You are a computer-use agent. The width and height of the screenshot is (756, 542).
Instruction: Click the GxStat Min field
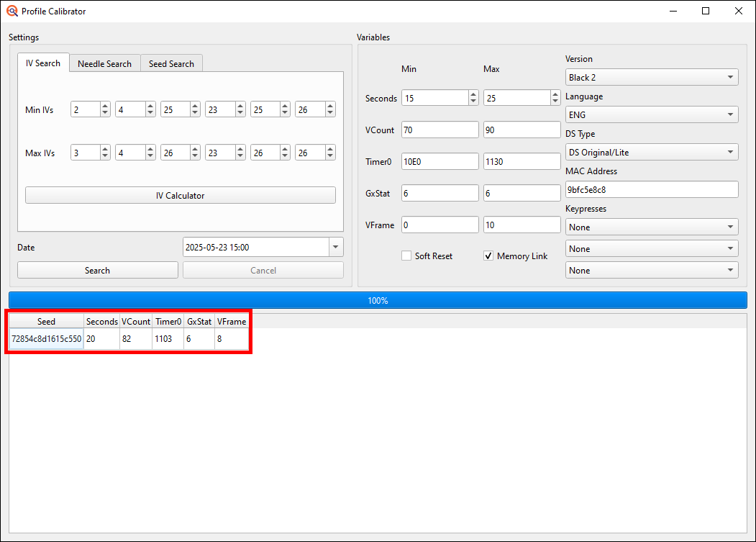(x=440, y=193)
